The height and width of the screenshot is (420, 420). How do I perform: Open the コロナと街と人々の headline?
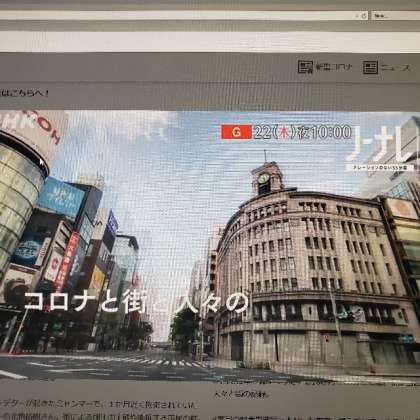coord(137,302)
